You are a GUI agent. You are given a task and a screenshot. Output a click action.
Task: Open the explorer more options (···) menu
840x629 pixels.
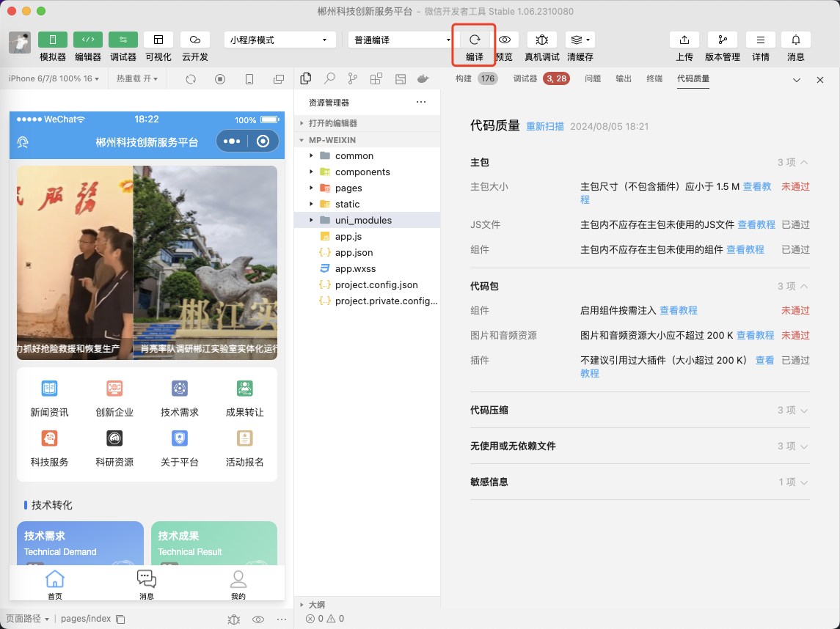(421, 102)
